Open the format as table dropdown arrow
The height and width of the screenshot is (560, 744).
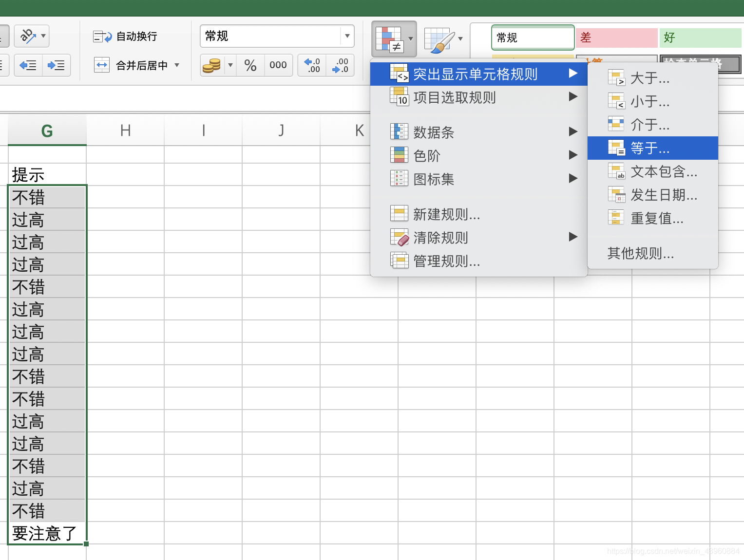(460, 39)
